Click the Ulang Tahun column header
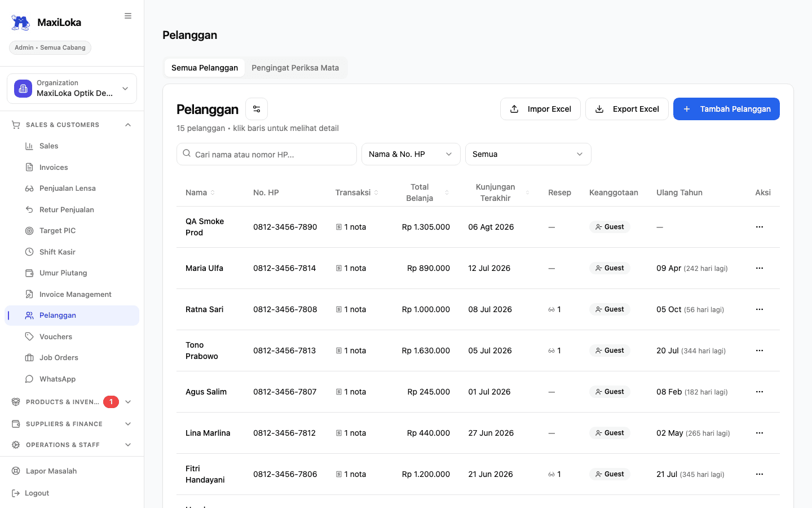 pyautogui.click(x=679, y=192)
